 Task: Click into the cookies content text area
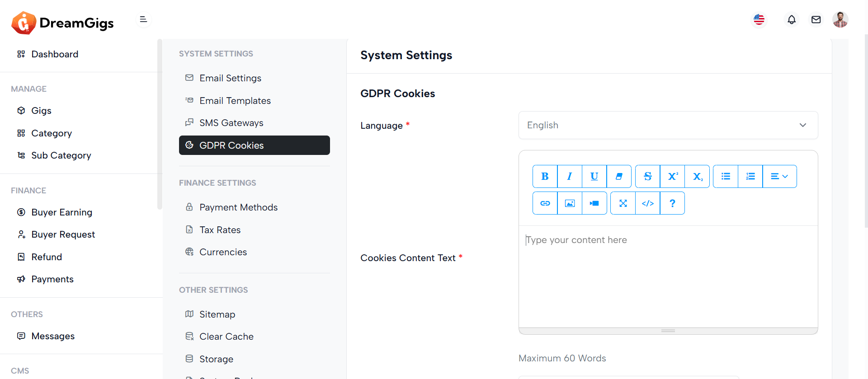[668, 276]
